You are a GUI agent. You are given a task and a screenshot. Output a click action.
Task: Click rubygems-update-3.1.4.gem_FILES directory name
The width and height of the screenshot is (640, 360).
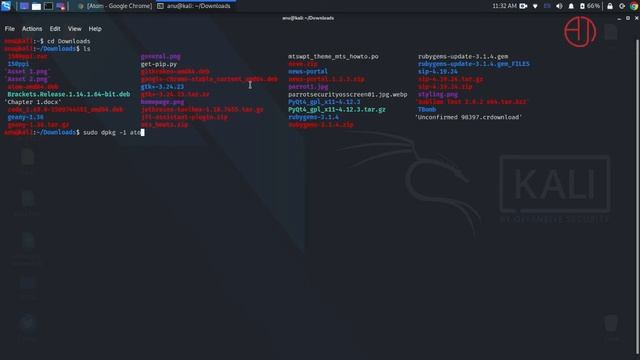473,64
